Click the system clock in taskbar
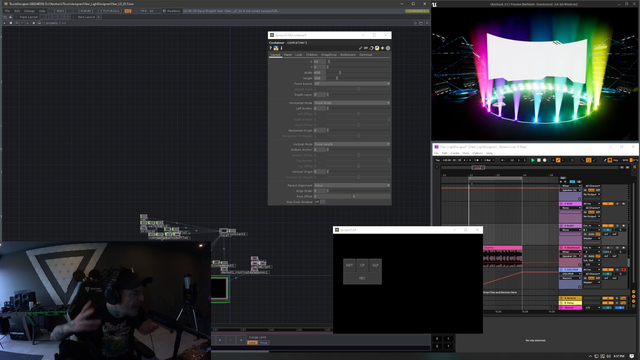 (x=619, y=356)
